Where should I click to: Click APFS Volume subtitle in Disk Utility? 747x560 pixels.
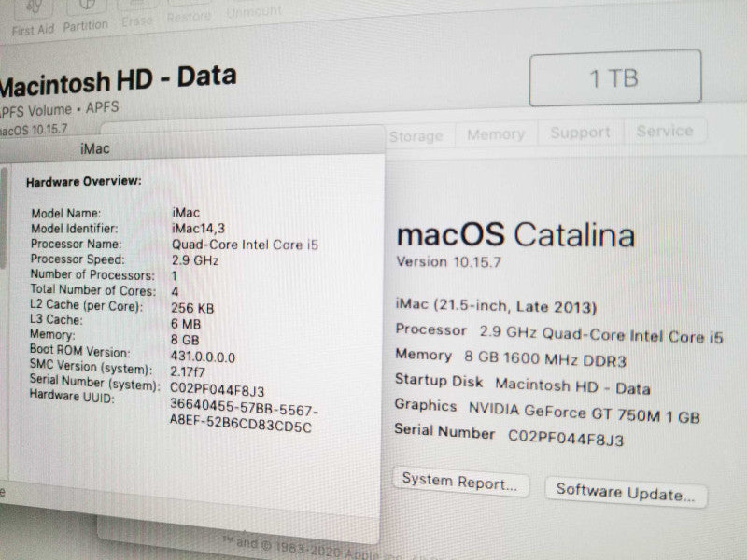59,110
